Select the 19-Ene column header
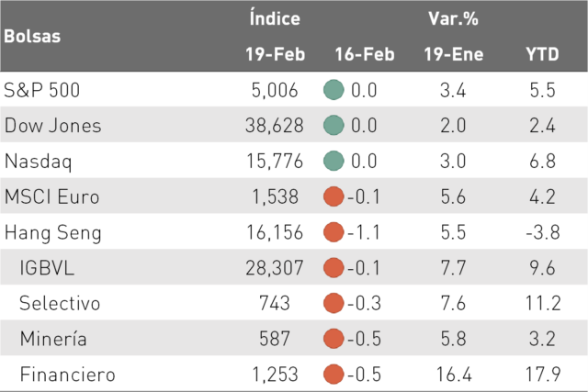The height and width of the screenshot is (392, 588). (x=453, y=54)
